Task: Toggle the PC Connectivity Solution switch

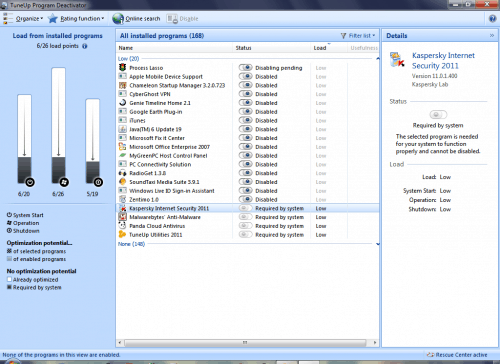Action: point(246,164)
